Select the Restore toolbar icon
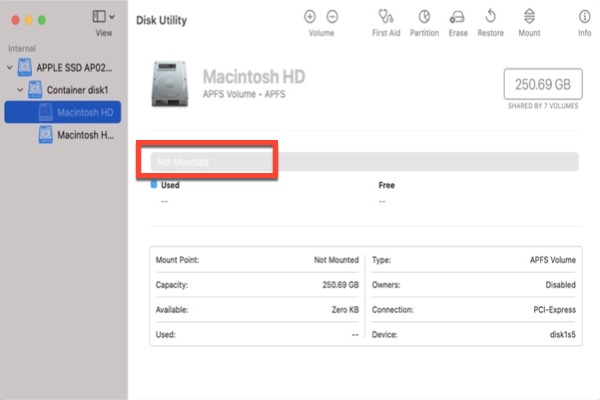Image resolution: width=600 pixels, height=400 pixels. [x=490, y=17]
